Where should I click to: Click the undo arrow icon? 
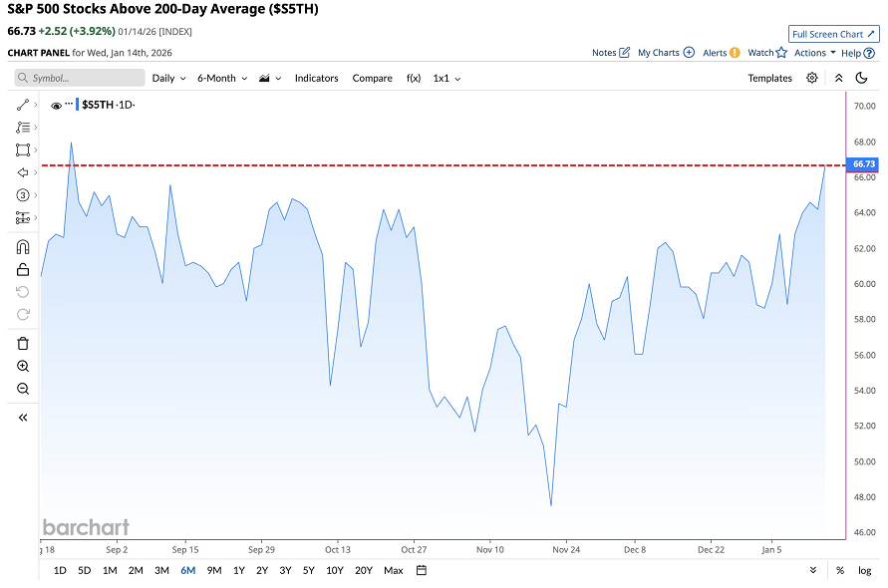(x=23, y=292)
